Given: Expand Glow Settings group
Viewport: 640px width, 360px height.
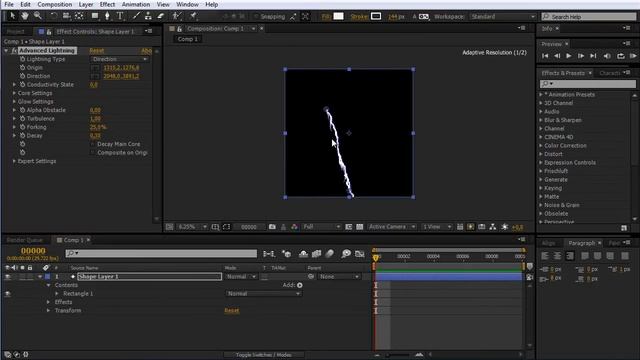Looking at the screenshot, I should point(14,102).
